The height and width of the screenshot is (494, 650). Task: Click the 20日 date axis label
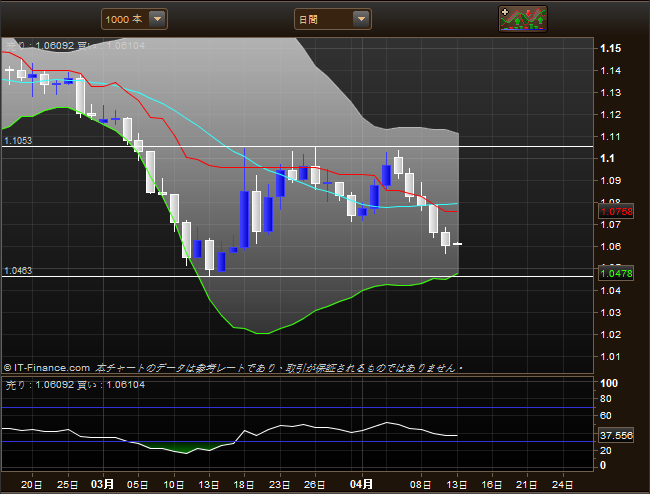pos(32,484)
